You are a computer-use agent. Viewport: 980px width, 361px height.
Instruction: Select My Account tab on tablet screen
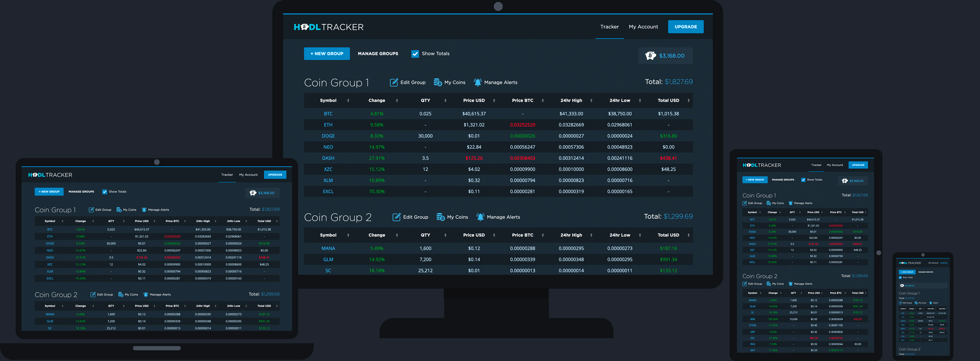click(x=835, y=165)
